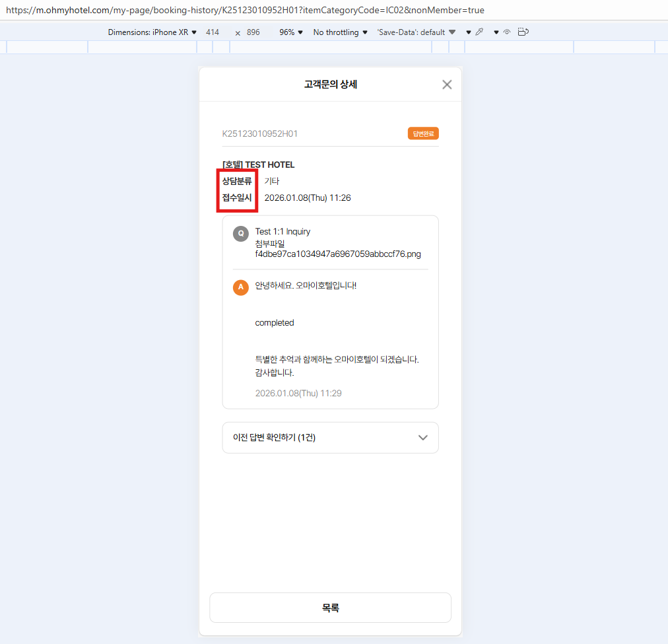668x644 pixels.
Task: Select booking number K25123010952H01 text
Action: (260, 134)
